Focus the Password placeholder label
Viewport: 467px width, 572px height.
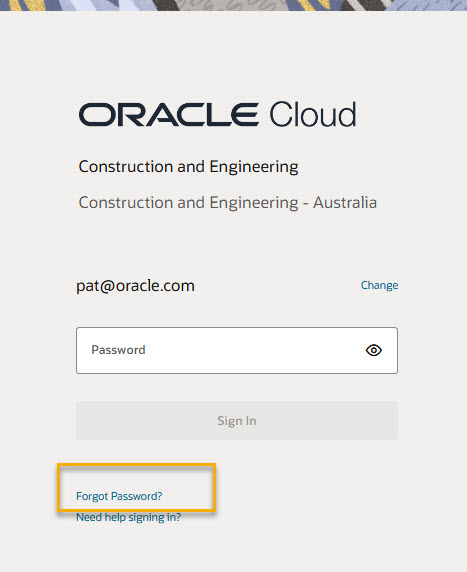118,350
